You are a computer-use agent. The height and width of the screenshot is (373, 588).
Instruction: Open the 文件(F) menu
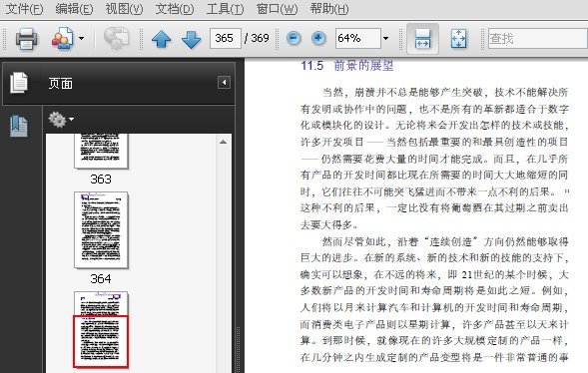point(24,9)
